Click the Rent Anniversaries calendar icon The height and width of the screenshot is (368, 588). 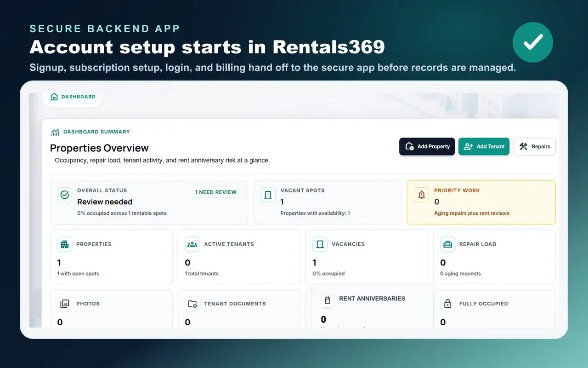[328, 301]
